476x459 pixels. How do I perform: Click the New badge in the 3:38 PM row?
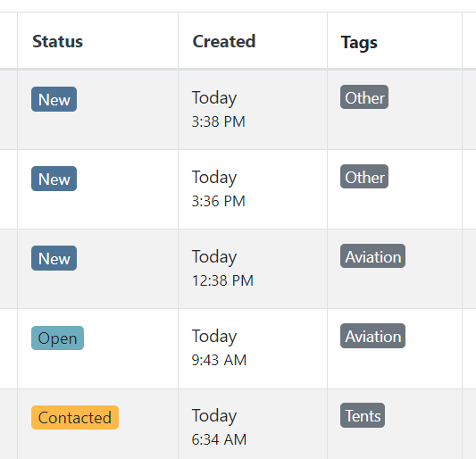tap(54, 99)
